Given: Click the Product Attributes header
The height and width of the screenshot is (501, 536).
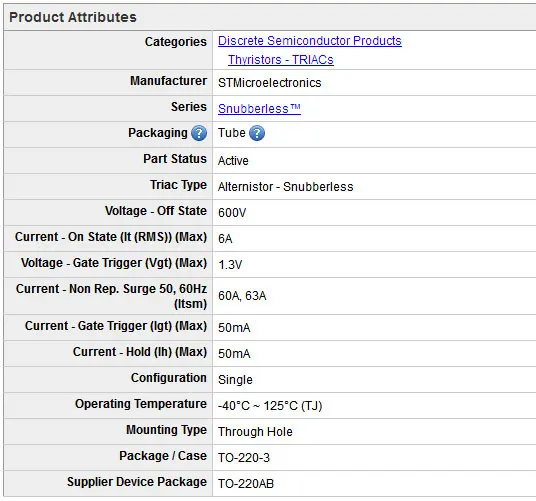Looking at the screenshot, I should [73, 17].
